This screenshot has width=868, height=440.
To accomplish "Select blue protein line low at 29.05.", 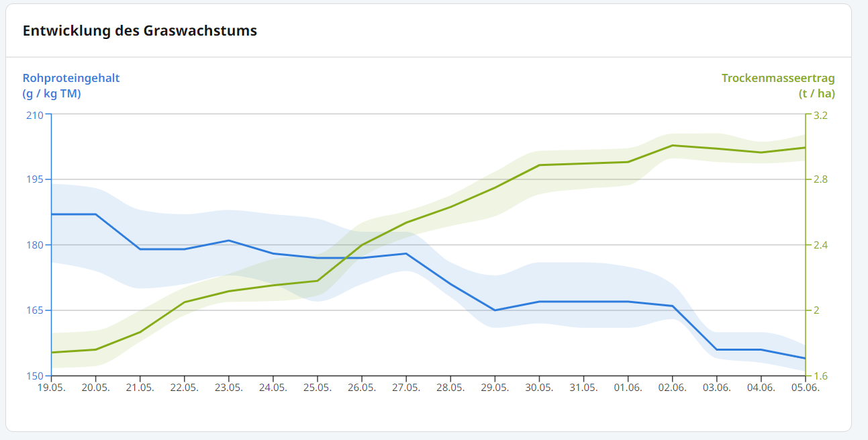I will pyautogui.click(x=495, y=310).
